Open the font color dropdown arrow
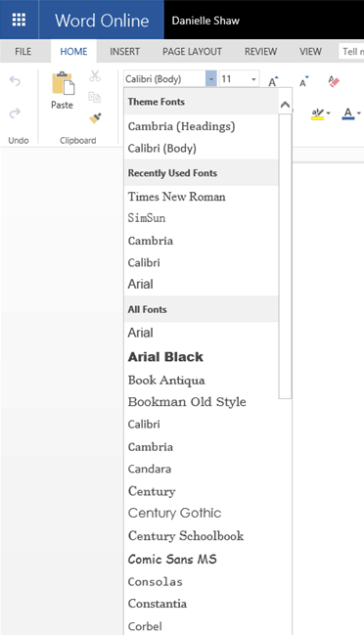Screen dimensions: 364x635 (x=359, y=113)
